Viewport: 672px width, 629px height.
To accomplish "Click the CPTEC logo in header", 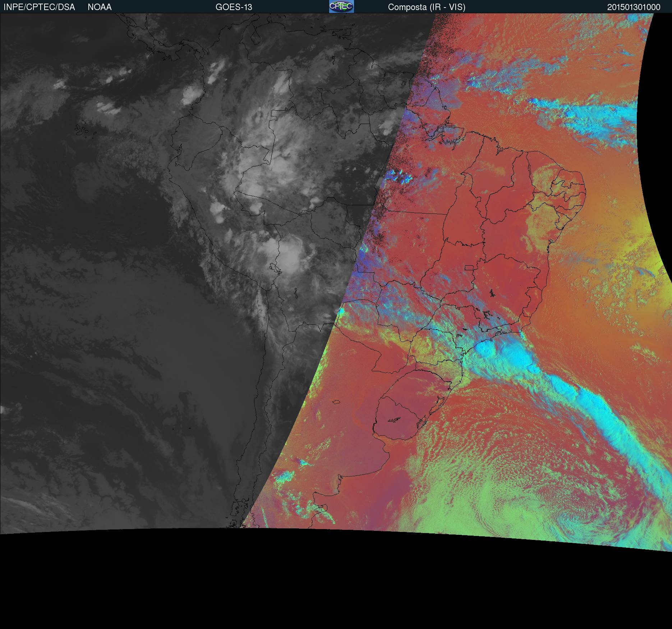I will (x=341, y=6).
